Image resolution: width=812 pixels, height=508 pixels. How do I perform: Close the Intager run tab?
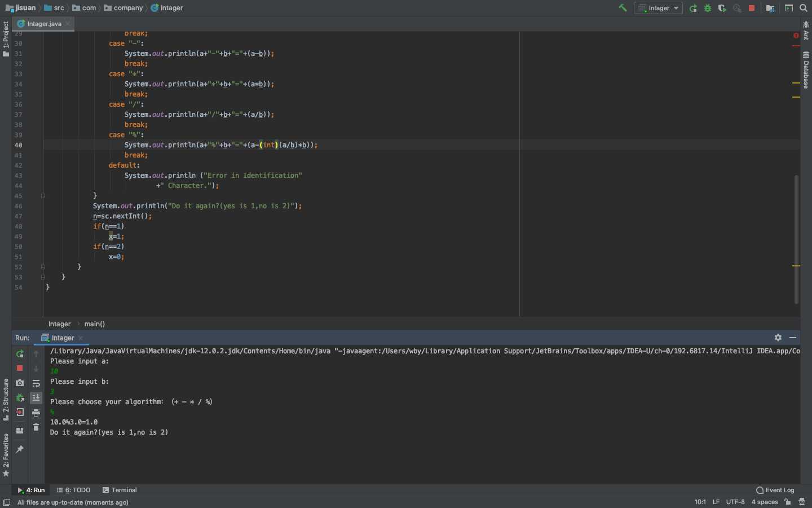[81, 338]
